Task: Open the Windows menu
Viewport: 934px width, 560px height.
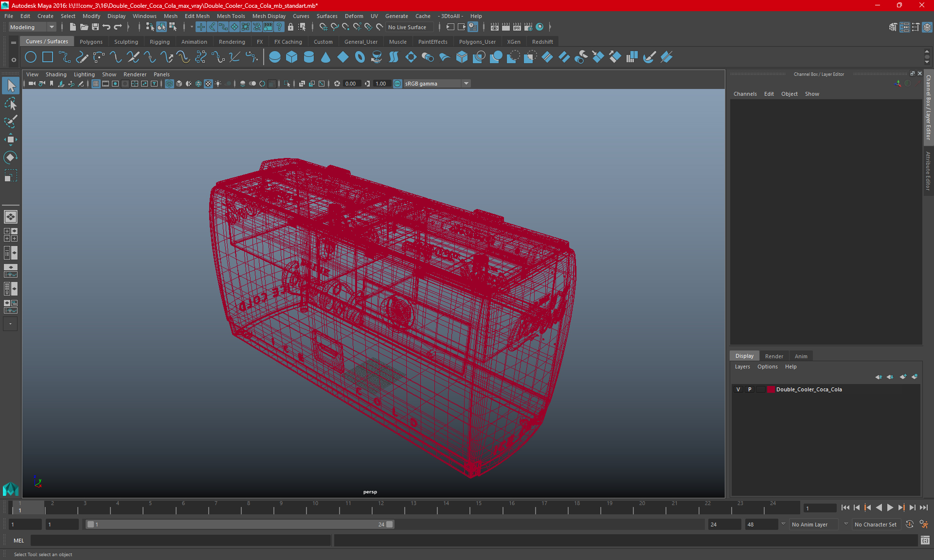Action: coord(144,16)
